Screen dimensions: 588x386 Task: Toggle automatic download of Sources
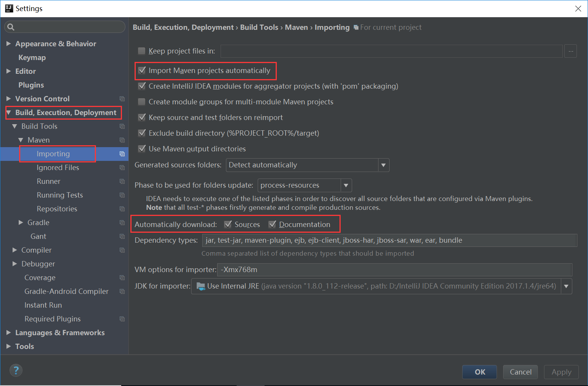pyautogui.click(x=228, y=224)
